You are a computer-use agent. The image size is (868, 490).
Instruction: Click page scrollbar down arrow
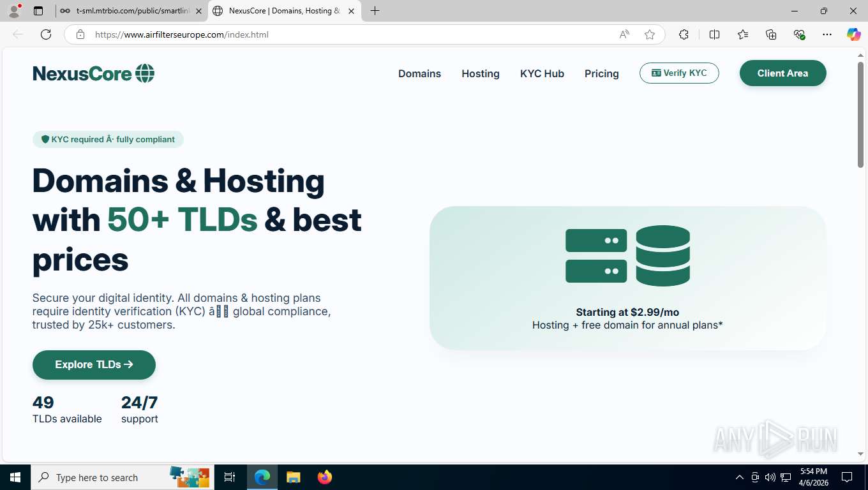click(861, 454)
